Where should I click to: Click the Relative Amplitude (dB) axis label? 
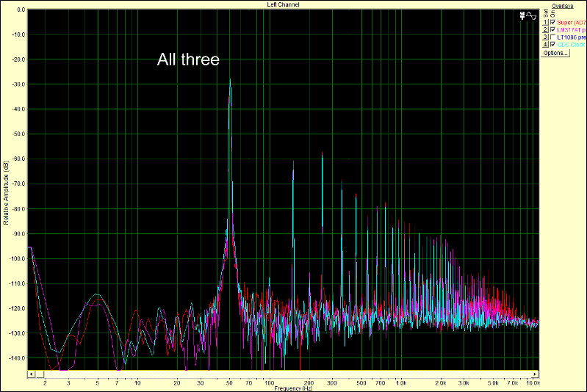point(6,193)
